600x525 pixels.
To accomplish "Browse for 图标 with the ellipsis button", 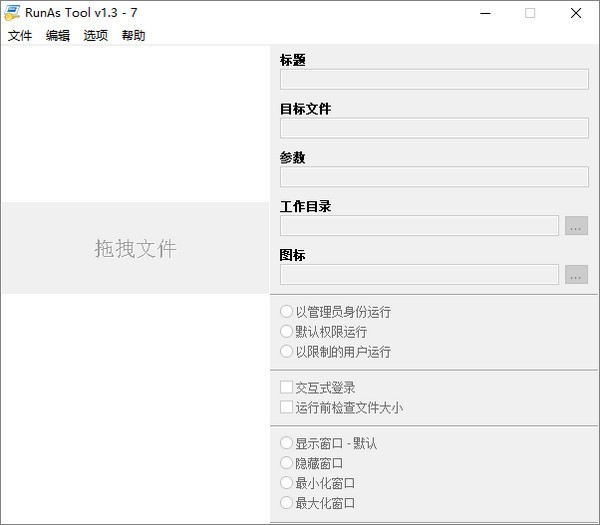I will [576, 274].
